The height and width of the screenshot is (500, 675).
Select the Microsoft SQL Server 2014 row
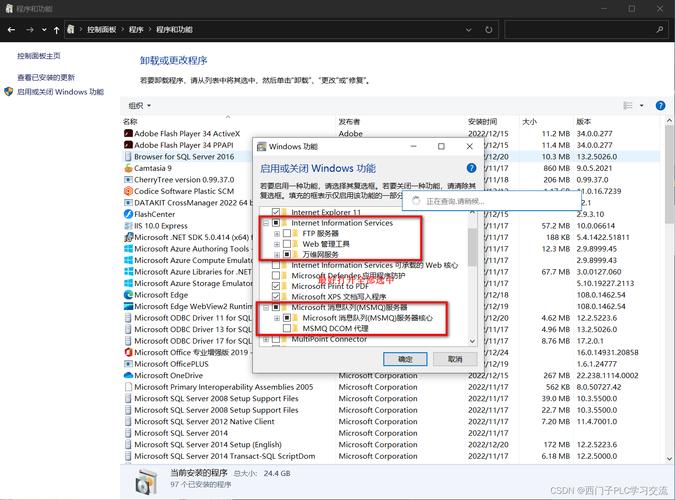point(392,433)
